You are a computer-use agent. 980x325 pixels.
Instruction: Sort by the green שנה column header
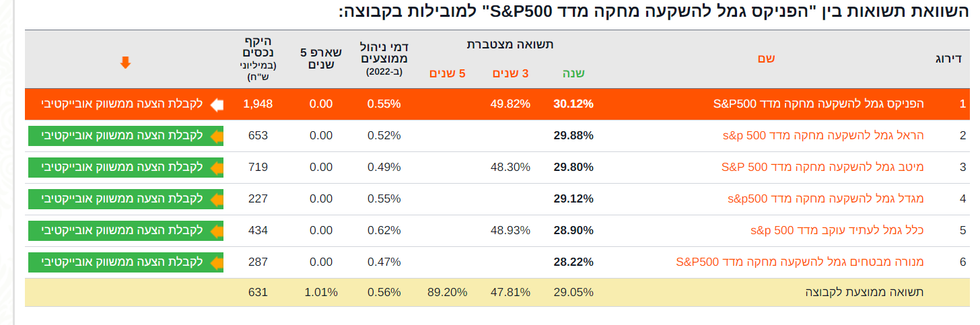click(573, 73)
